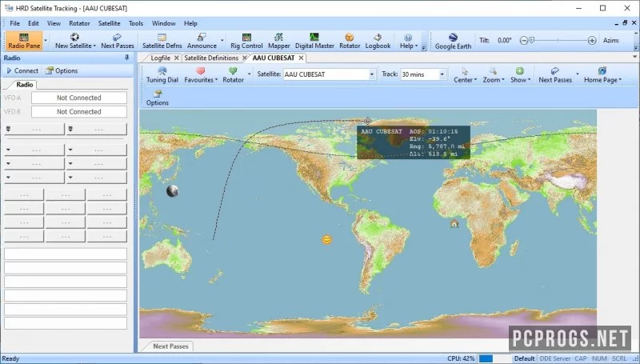This screenshot has width=640, height=364.
Task: Click the VFO-A Not Connected field
Action: 78,98
